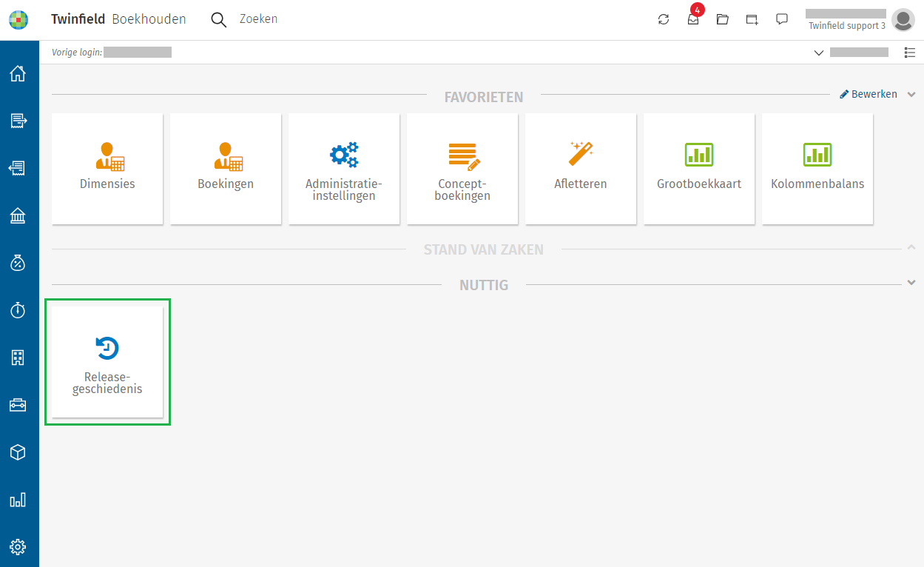Open the Home icon in sidebar
This screenshot has height=567, width=924.
[x=18, y=73]
